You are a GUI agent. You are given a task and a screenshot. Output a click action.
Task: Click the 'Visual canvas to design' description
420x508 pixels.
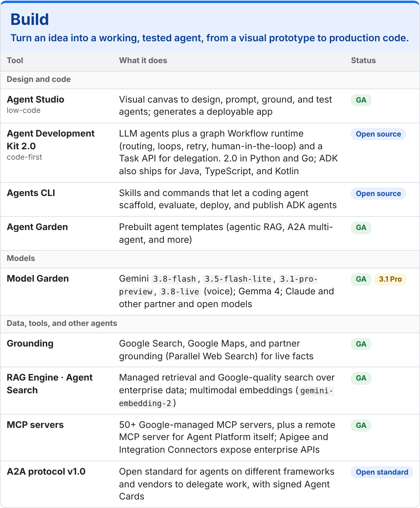(x=225, y=106)
